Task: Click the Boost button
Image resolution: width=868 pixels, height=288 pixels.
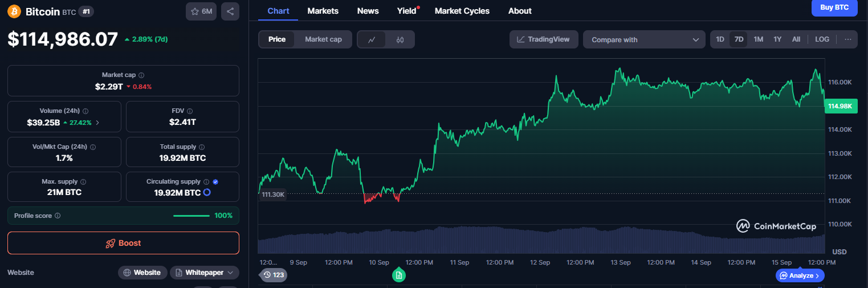Action: click(123, 243)
